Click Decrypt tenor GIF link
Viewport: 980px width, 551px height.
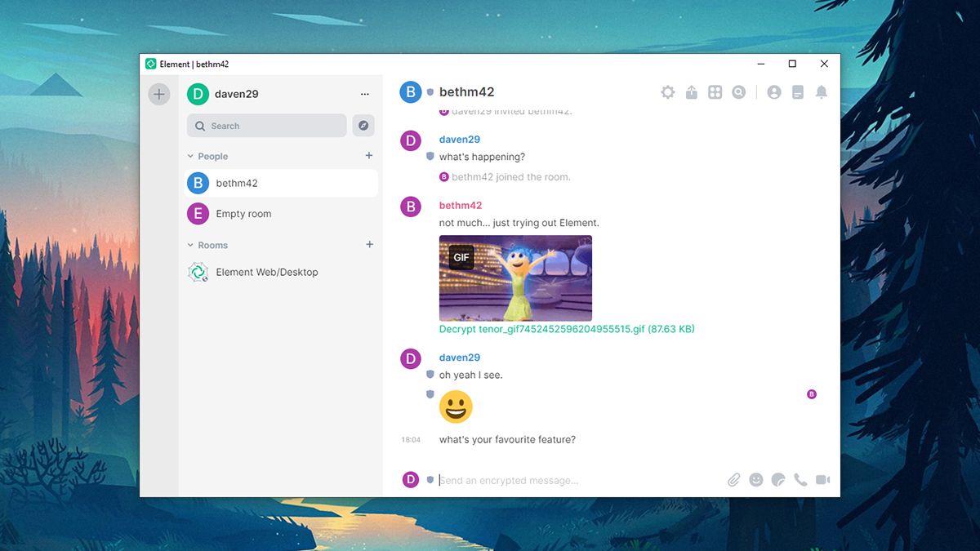[x=563, y=328]
